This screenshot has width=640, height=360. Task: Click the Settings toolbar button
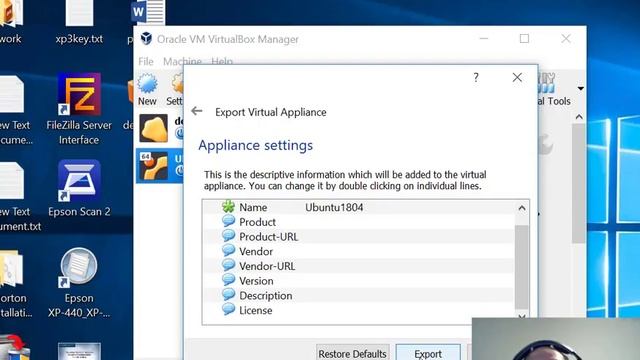point(175,89)
